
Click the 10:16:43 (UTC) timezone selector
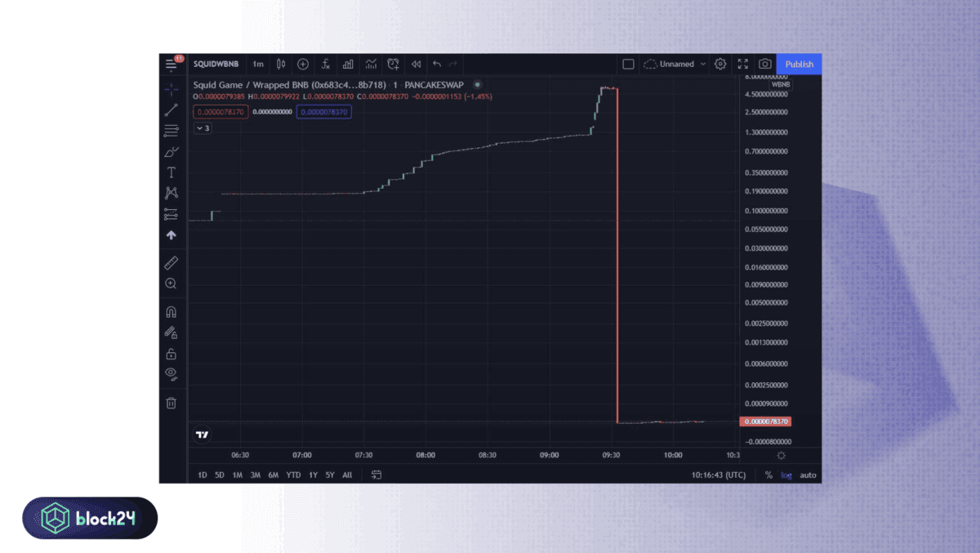tap(719, 475)
